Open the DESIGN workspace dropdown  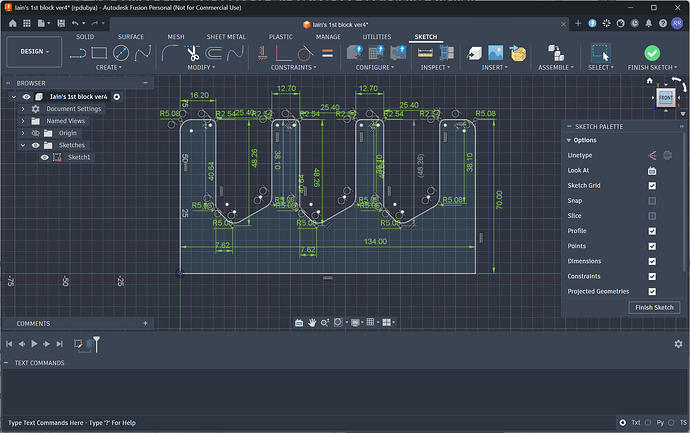tap(34, 52)
